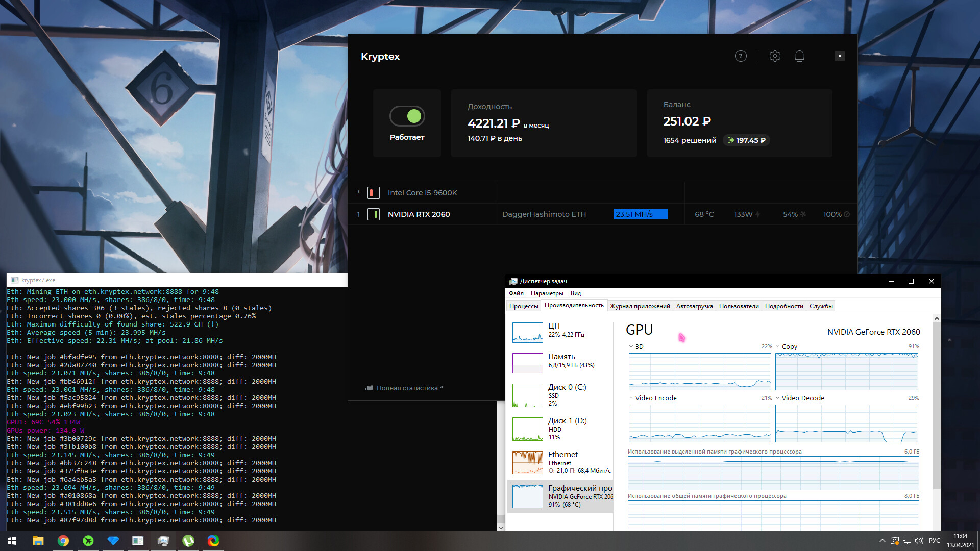The height and width of the screenshot is (551, 980).
Task: Open the volume tray icon
Action: [x=919, y=541]
